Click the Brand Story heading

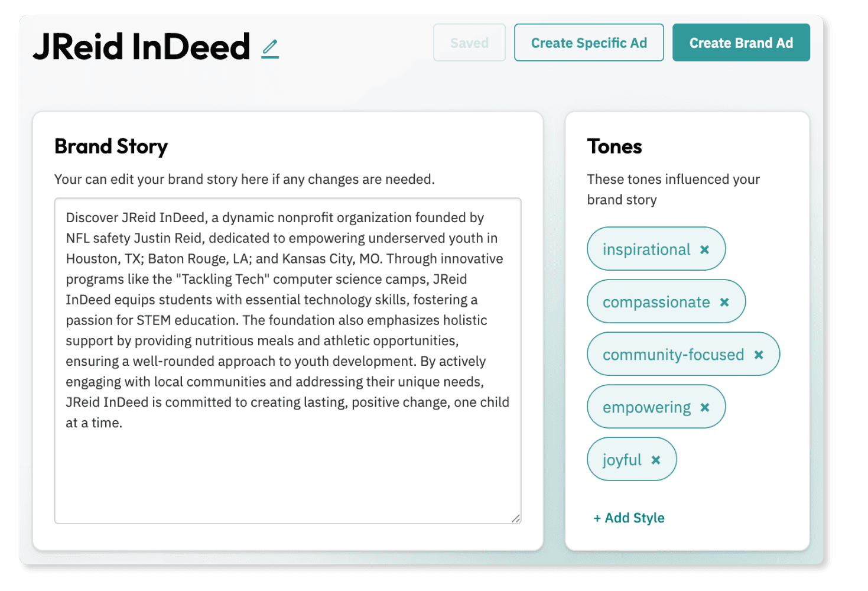point(111,146)
